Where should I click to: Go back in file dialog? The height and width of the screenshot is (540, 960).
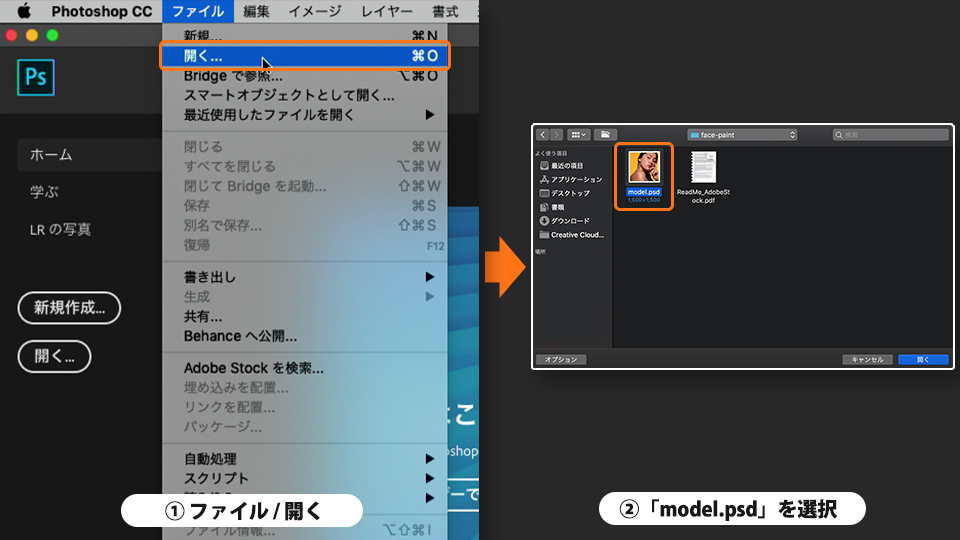click(542, 135)
